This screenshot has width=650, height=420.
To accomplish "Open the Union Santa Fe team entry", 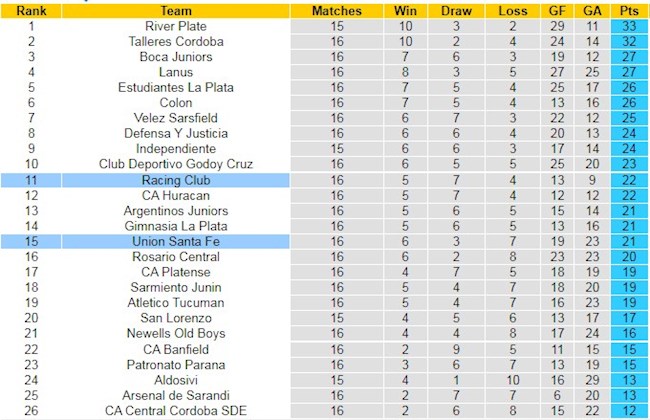I will (176, 241).
